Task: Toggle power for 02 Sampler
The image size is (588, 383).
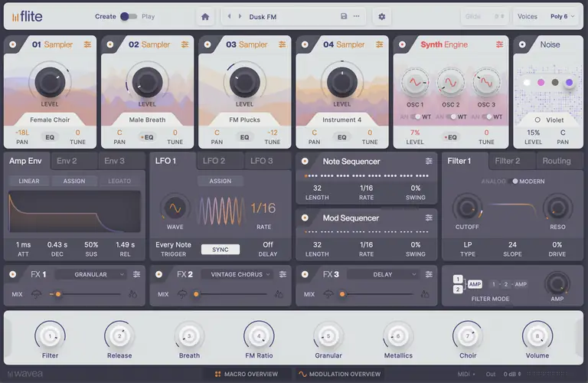Action: 110,45
